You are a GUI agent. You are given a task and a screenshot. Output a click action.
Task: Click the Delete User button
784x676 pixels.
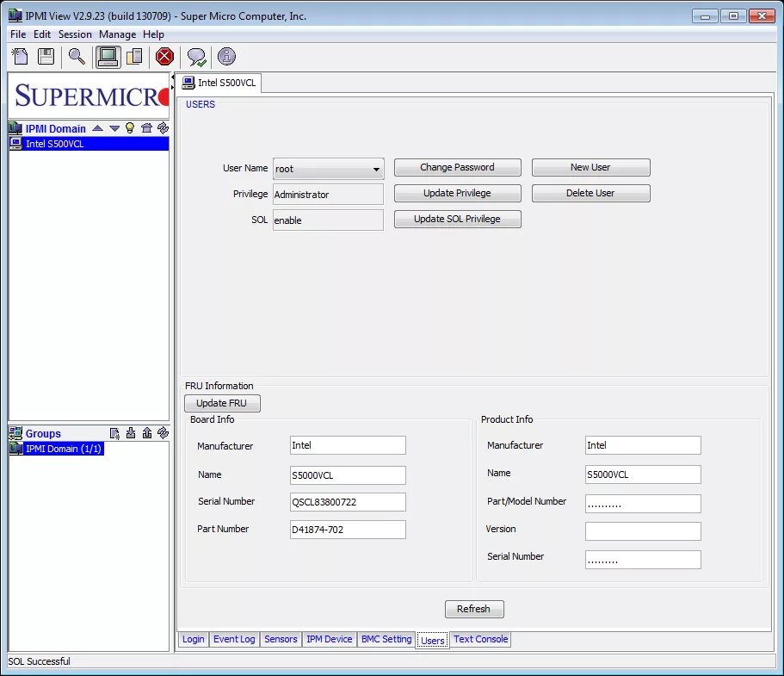[x=591, y=193]
